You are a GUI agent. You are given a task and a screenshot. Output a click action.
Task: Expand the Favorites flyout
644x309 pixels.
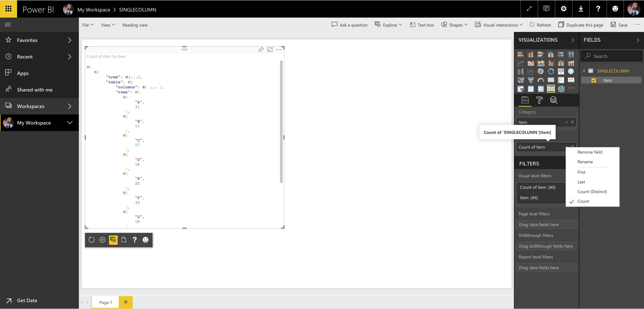[70, 40]
